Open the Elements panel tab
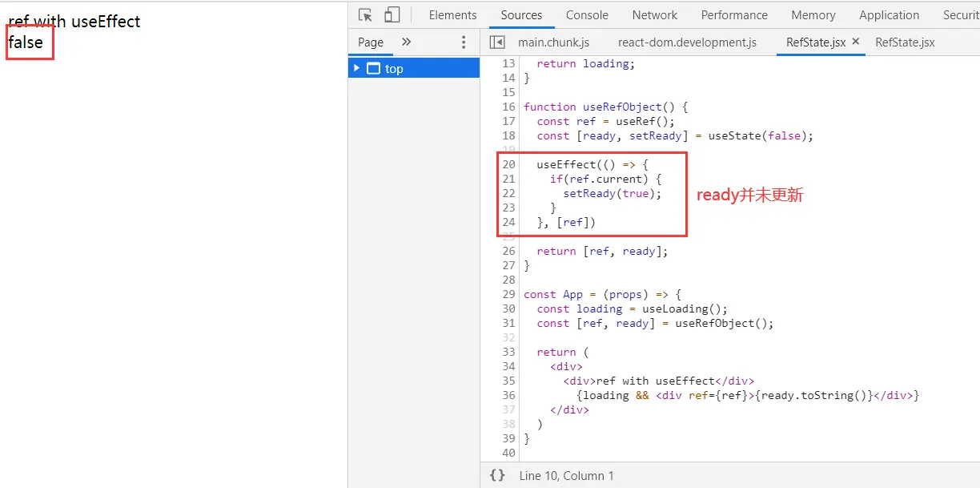 point(452,14)
